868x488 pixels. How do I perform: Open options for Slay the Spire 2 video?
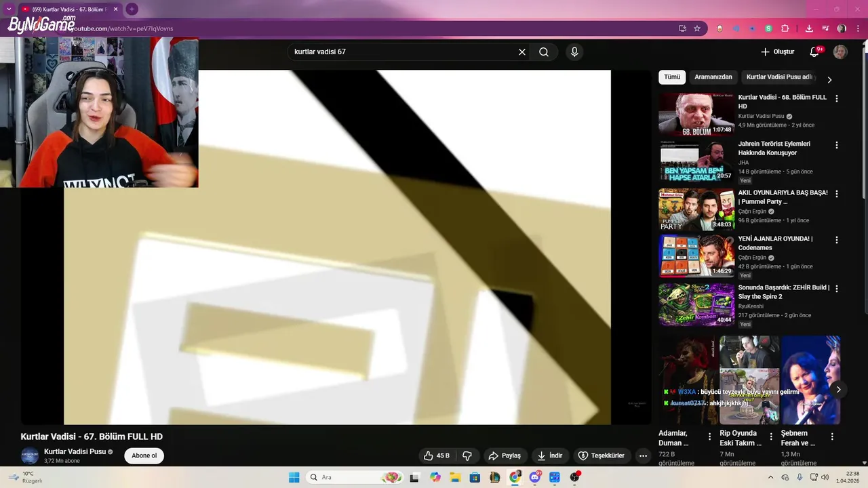click(x=836, y=289)
